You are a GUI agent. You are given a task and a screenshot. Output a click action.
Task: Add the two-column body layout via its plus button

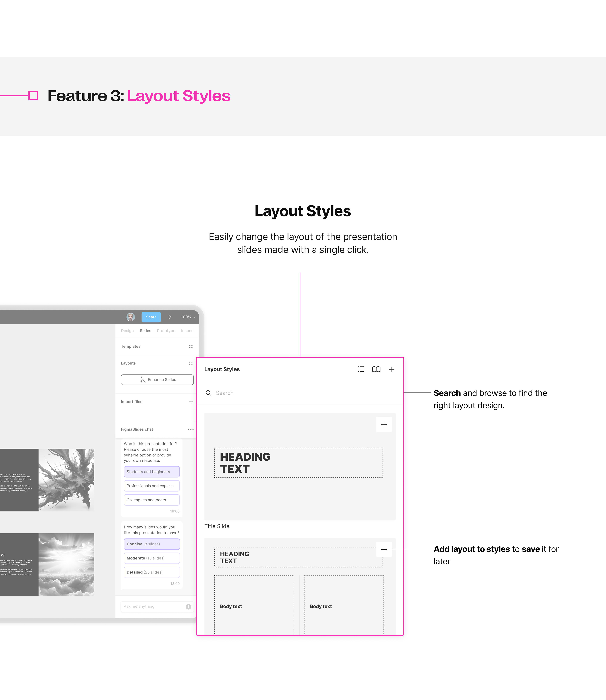384,549
